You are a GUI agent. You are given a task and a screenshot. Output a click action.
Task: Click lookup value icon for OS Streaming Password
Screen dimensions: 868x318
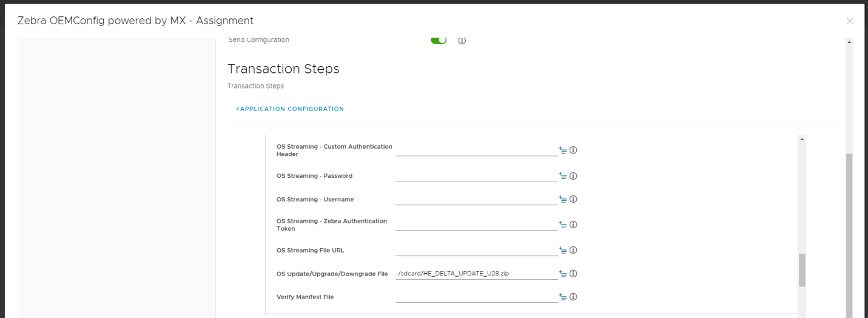[x=562, y=176]
